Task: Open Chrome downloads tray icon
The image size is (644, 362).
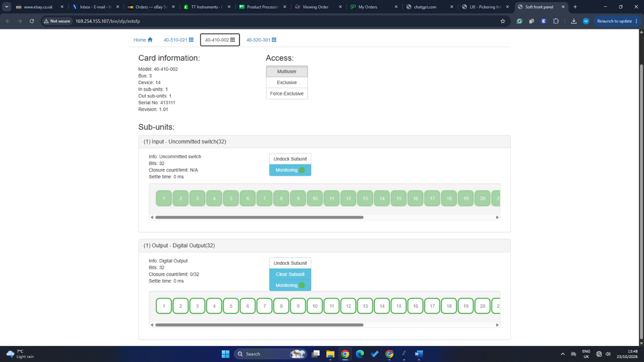Action: click(x=573, y=21)
